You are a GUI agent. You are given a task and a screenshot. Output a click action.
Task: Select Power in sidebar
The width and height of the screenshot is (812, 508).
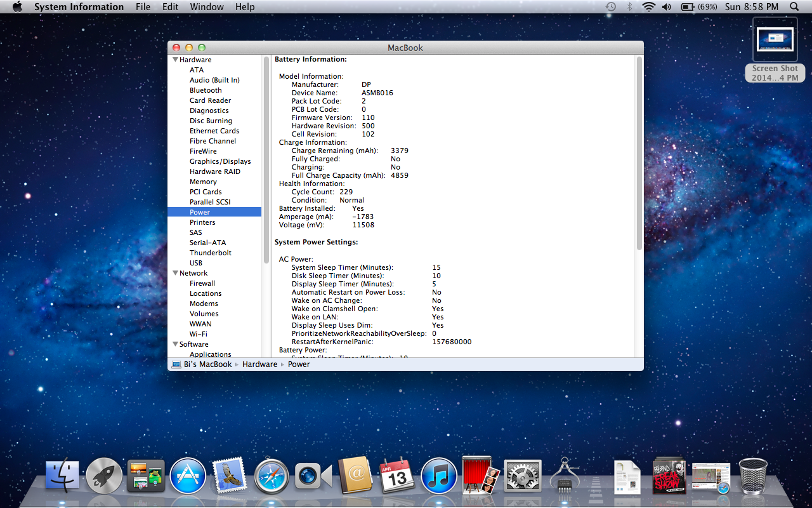[214, 212]
